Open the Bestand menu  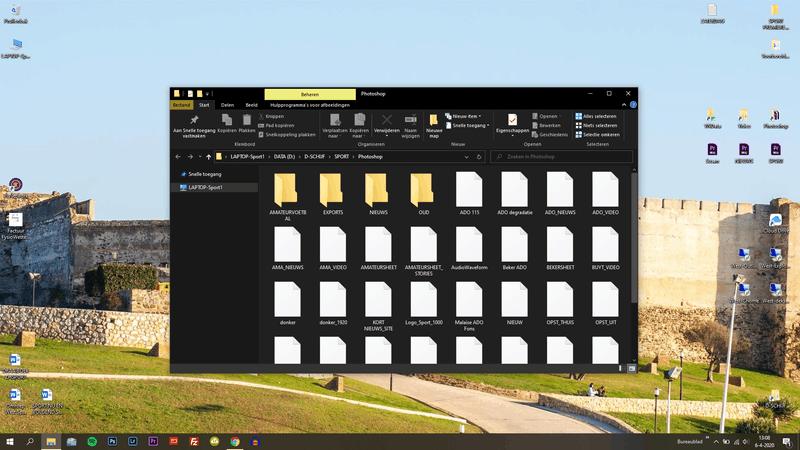tap(181, 104)
